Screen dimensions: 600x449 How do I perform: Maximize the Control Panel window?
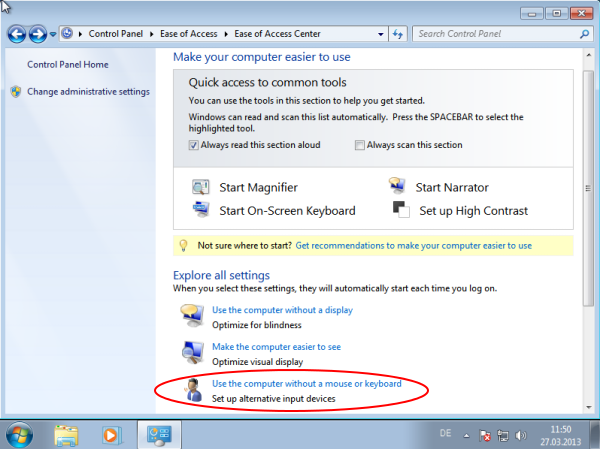[x=556, y=13]
